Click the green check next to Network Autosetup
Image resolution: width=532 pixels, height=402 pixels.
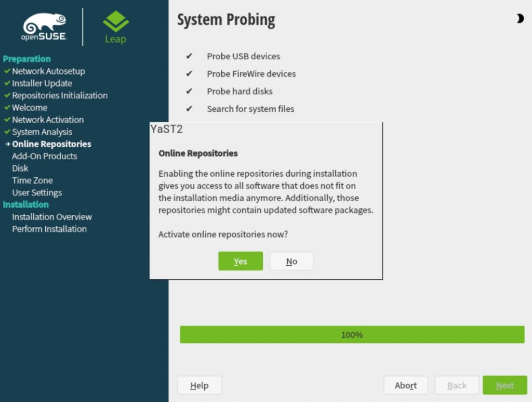click(x=8, y=71)
